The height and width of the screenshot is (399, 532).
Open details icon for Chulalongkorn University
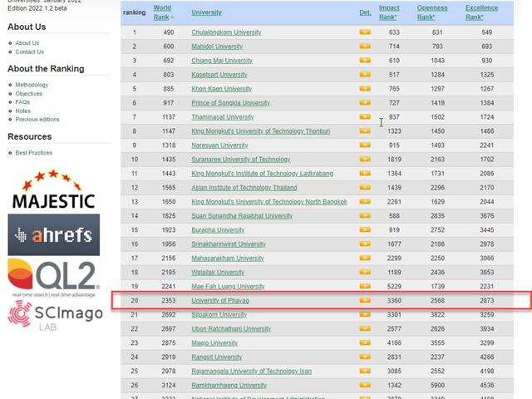click(365, 32)
